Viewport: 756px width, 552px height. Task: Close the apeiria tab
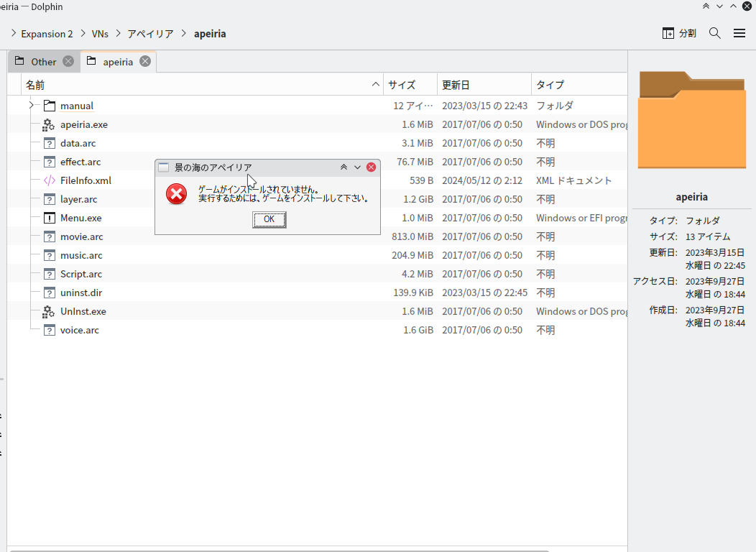145,61
